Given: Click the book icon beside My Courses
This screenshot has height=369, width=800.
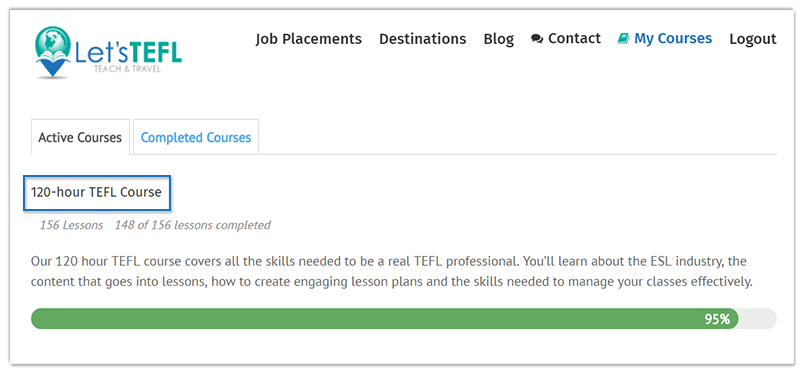Looking at the screenshot, I should (623, 39).
